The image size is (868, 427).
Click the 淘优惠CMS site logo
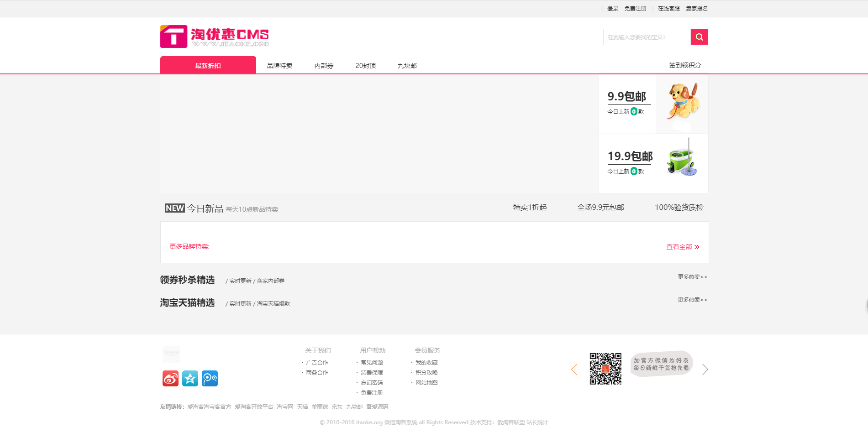tap(215, 36)
